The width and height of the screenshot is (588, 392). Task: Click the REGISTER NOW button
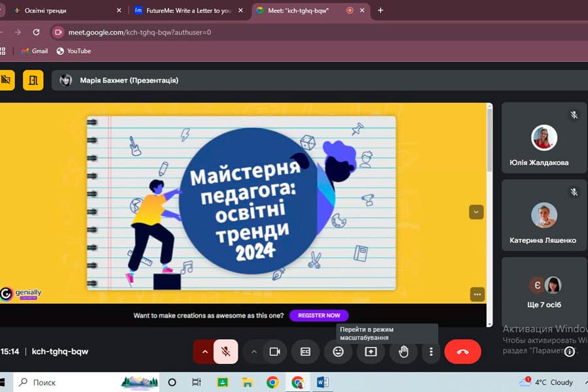coord(319,316)
